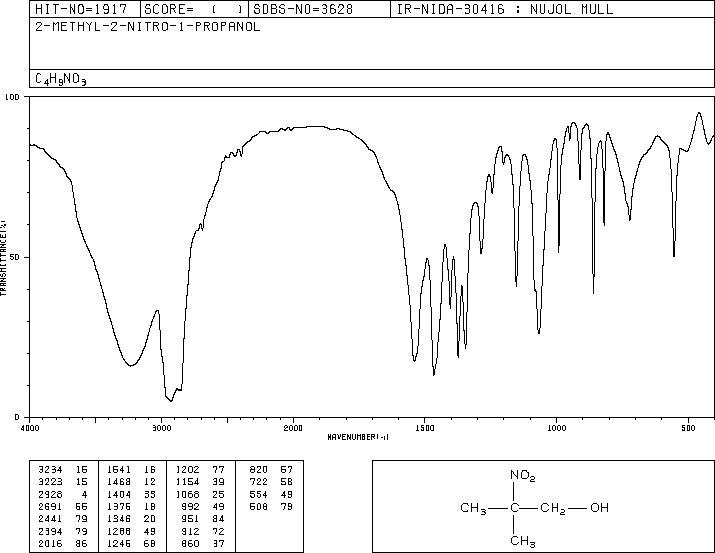Click the peak table row 608 79
This screenshot has width=715, height=553.
click(271, 506)
